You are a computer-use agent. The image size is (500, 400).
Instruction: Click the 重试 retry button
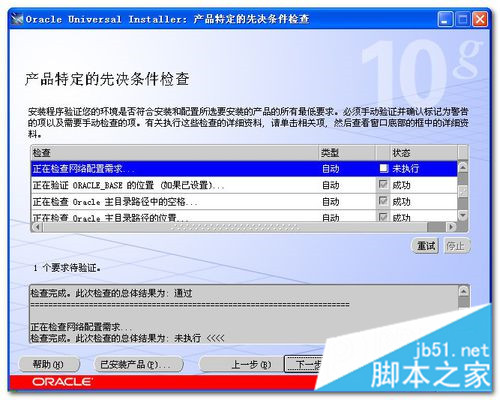425,246
